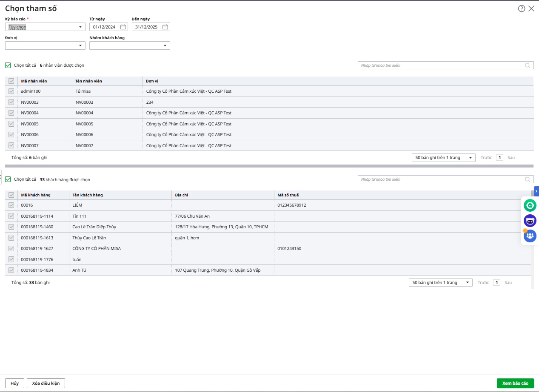The width and height of the screenshot is (539, 392).
Task: Open the green chatbot assistant icon
Action: coord(530,206)
